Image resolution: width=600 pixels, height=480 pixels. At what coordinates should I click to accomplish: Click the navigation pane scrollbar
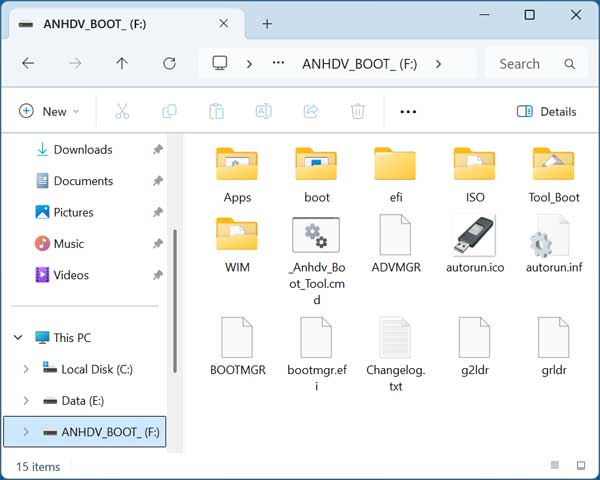(174, 301)
